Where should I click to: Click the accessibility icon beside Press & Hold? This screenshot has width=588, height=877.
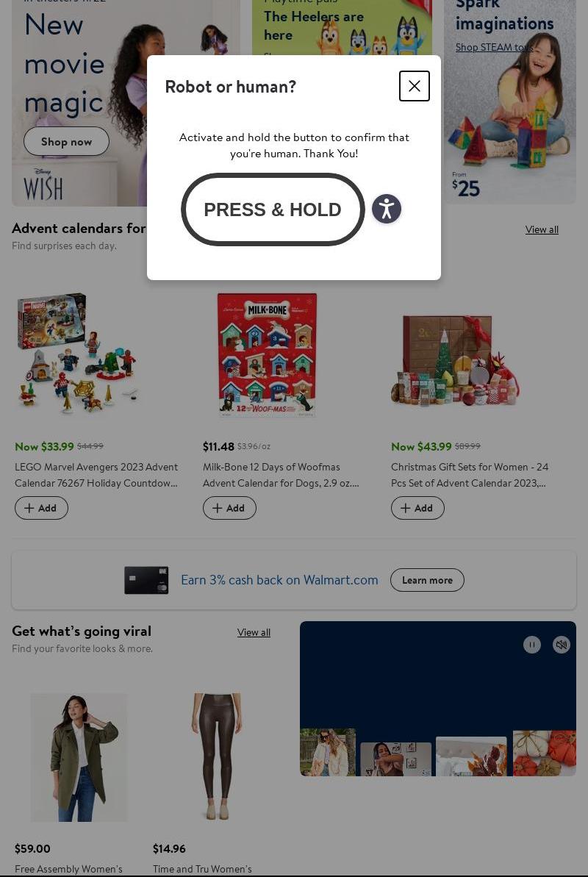click(387, 210)
